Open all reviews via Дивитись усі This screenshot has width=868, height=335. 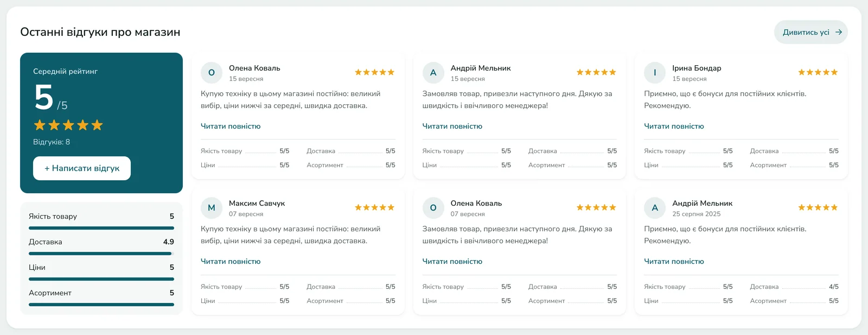(x=810, y=32)
